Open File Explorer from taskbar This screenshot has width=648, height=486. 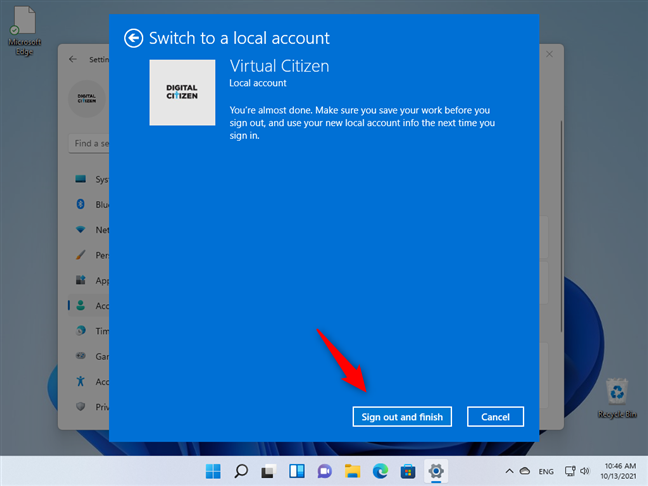pos(353,471)
